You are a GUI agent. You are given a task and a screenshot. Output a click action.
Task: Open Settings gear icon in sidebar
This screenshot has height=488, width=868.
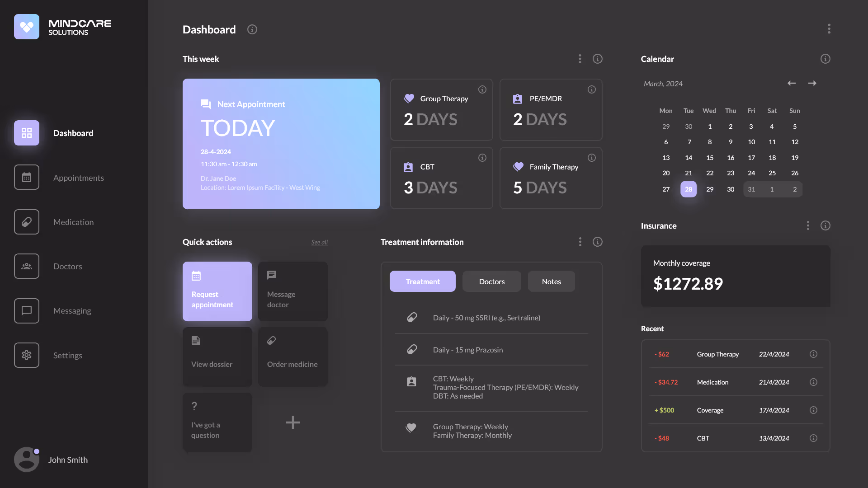[x=27, y=355]
